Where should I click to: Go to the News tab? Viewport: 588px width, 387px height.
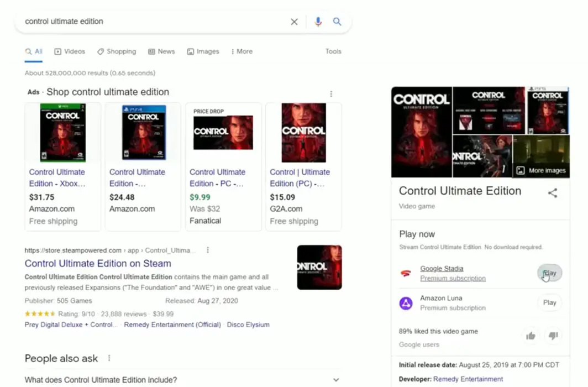(161, 52)
